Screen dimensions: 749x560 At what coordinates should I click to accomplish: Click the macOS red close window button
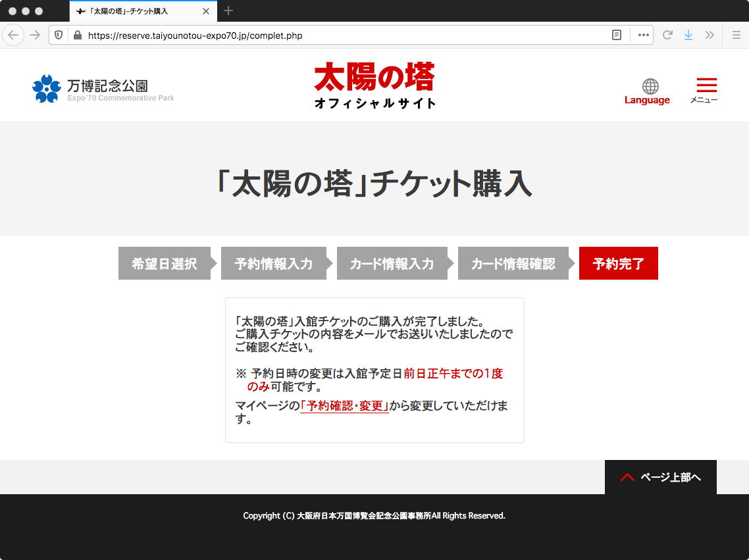coord(13,11)
